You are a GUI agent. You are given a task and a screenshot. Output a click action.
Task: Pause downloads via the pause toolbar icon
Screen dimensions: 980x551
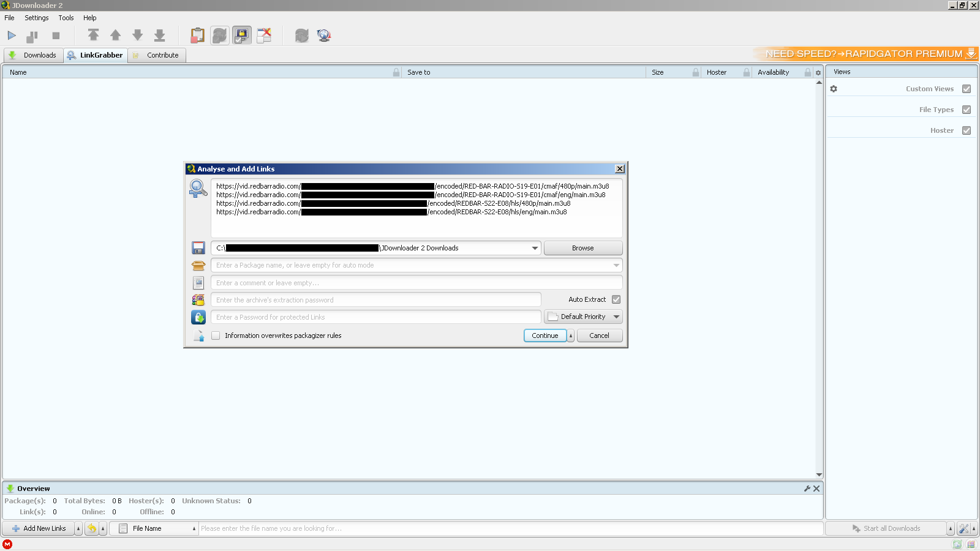[32, 36]
